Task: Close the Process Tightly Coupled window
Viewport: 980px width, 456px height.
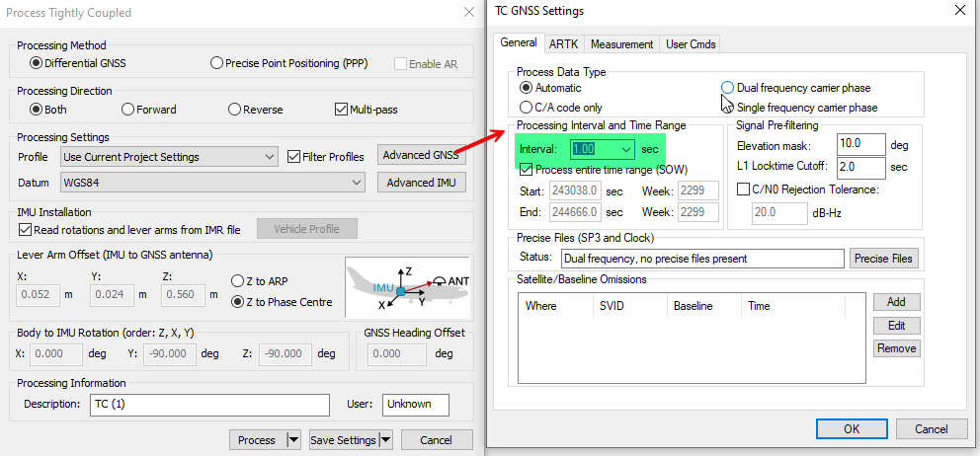Action: click(468, 12)
